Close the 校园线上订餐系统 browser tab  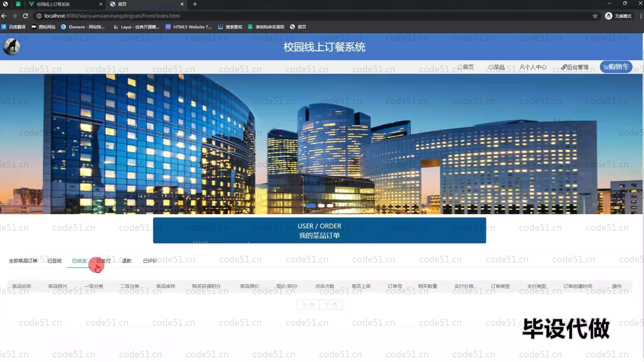point(101,4)
